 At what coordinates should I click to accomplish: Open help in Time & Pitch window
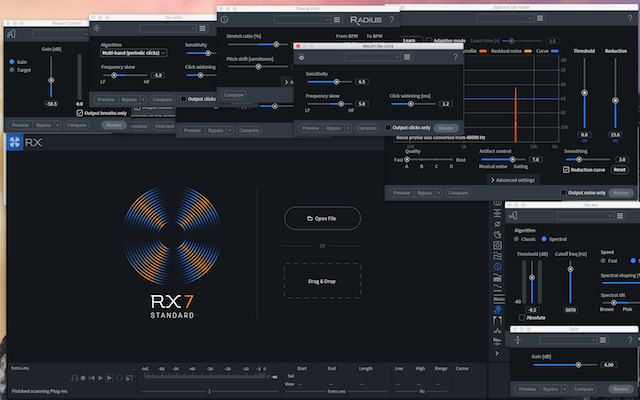[391, 20]
